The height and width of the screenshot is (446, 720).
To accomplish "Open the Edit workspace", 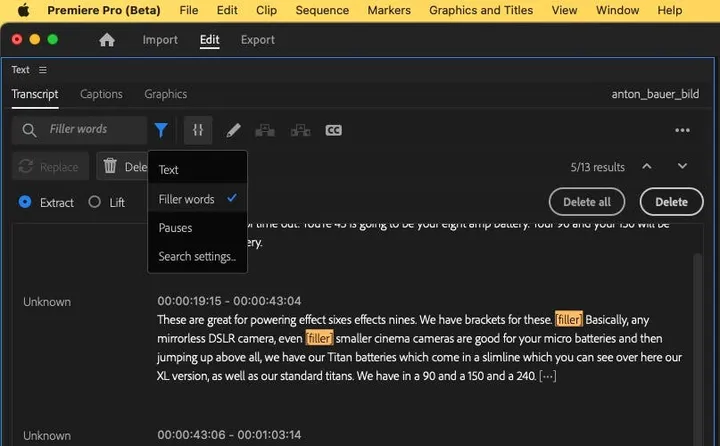I will (209, 40).
